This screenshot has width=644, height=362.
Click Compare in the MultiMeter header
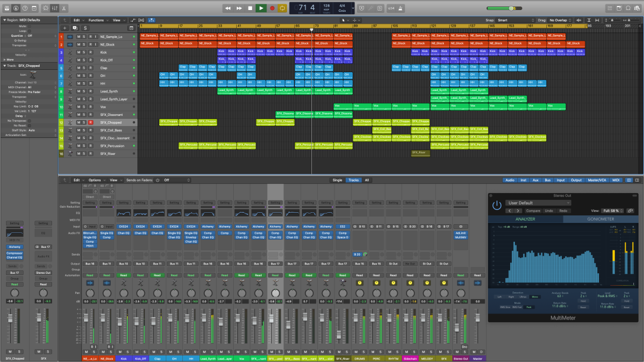tap(533, 211)
